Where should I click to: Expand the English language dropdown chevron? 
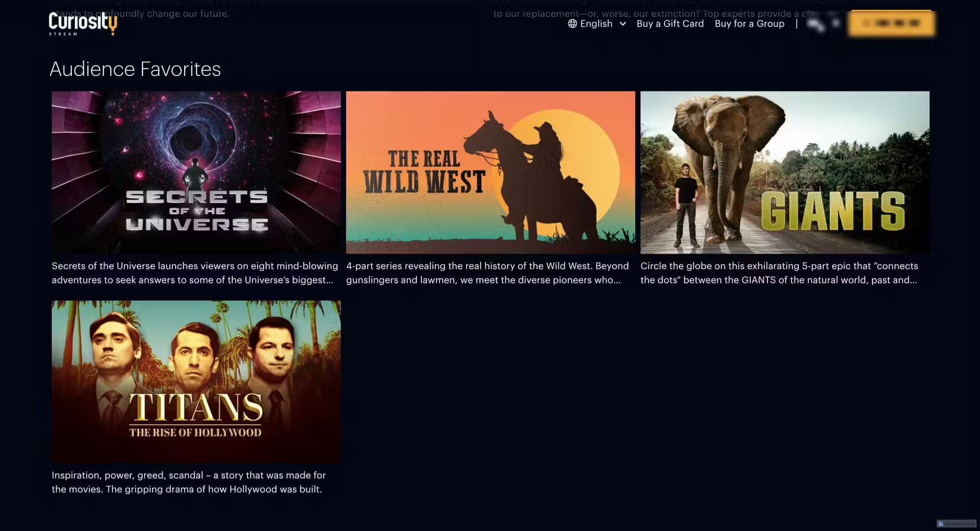[622, 24]
